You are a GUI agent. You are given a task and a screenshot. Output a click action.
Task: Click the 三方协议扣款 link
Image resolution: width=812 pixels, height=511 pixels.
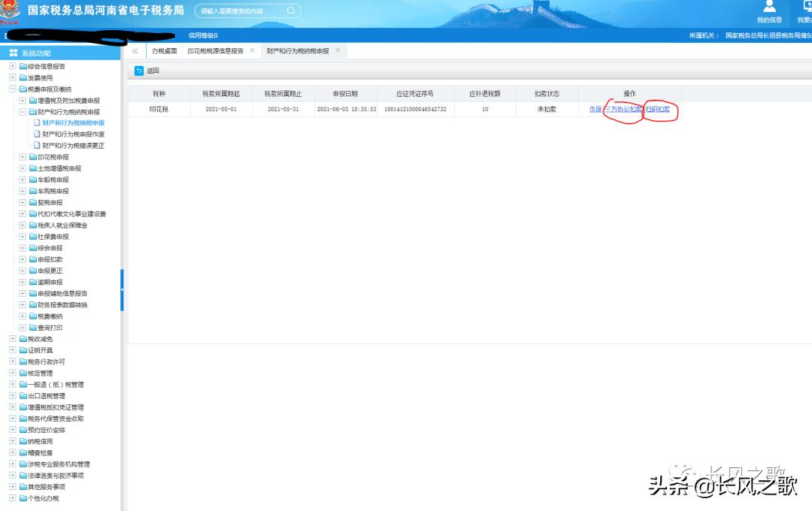pyautogui.click(x=623, y=109)
